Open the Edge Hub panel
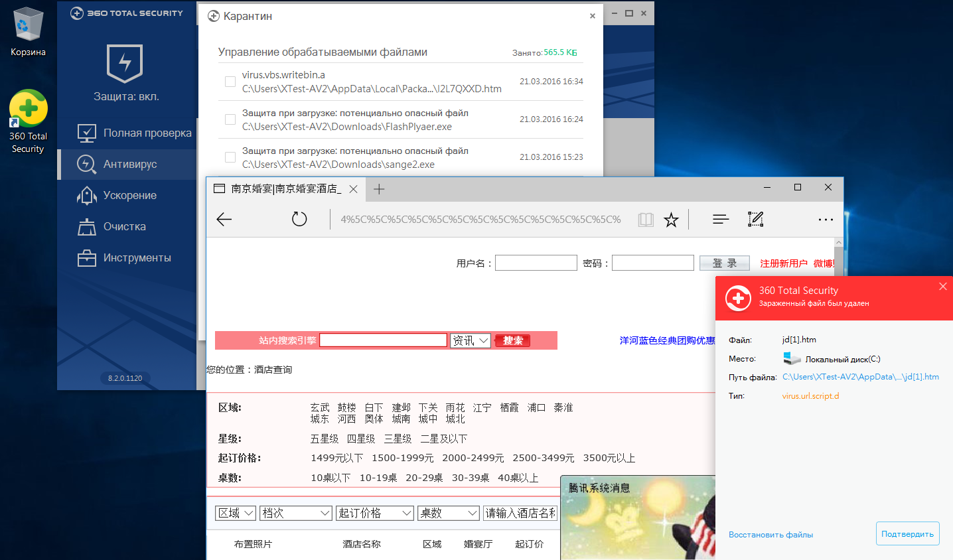The height and width of the screenshot is (560, 953). point(721,219)
